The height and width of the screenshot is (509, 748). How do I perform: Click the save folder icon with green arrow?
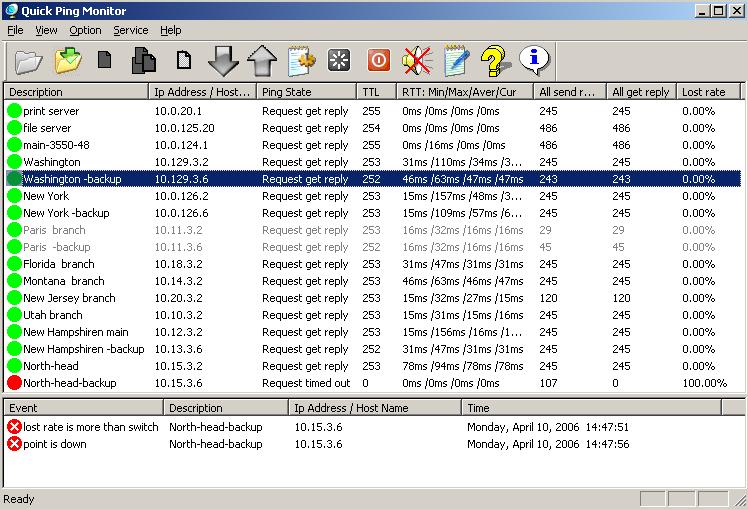[x=67, y=61]
